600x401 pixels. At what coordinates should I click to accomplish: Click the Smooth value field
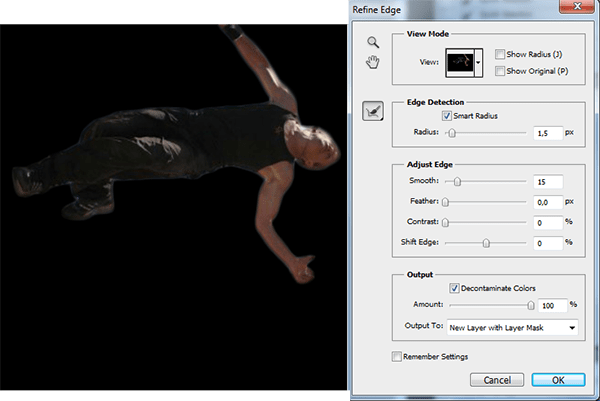point(548,182)
